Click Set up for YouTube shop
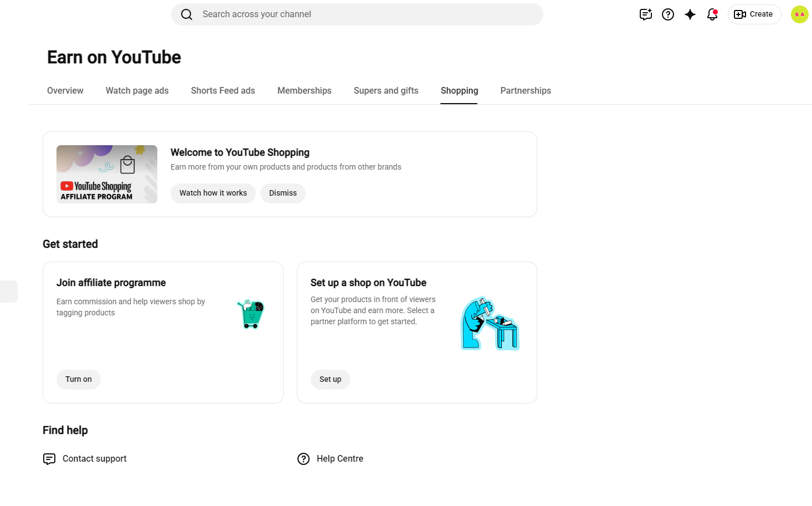Screen dimensions: 812x506 330,380
